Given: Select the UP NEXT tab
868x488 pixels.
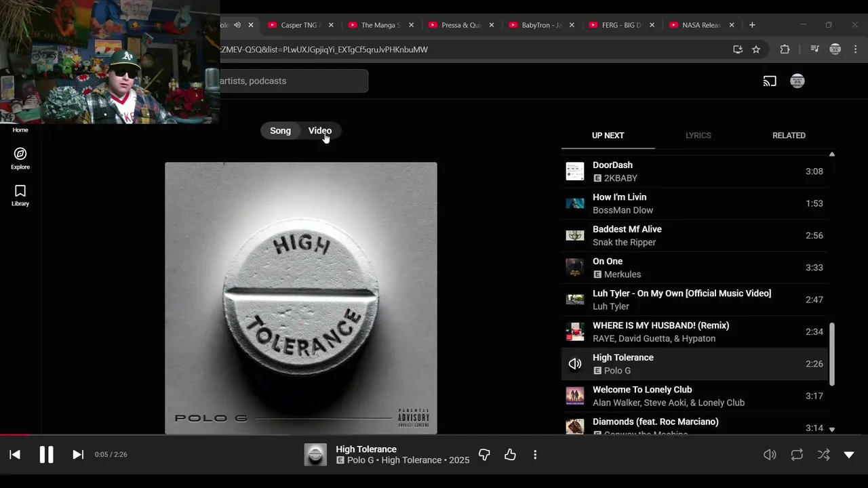Looking at the screenshot, I should pyautogui.click(x=608, y=136).
